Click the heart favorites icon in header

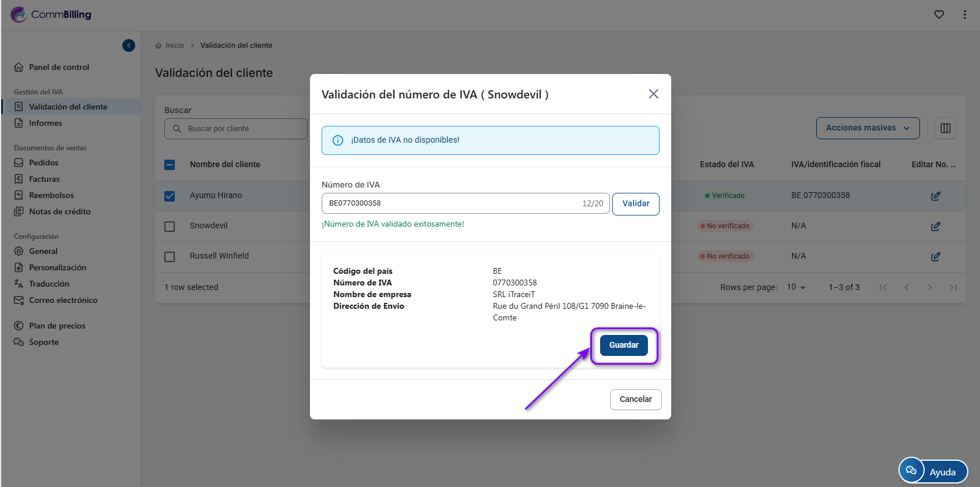point(939,15)
